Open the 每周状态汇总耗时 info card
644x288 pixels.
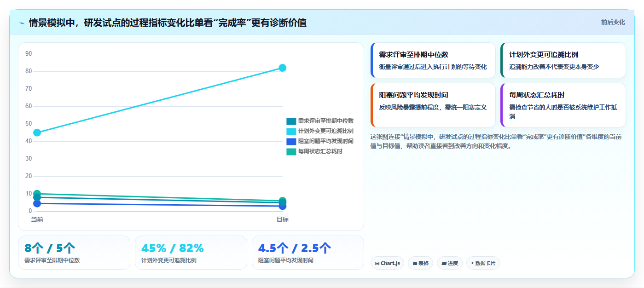tap(563, 105)
